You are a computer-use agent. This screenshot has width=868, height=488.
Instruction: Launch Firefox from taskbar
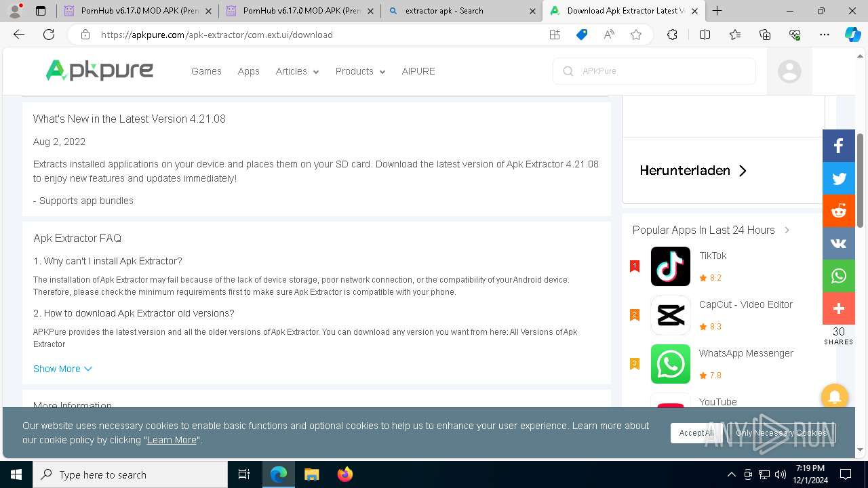(x=344, y=474)
